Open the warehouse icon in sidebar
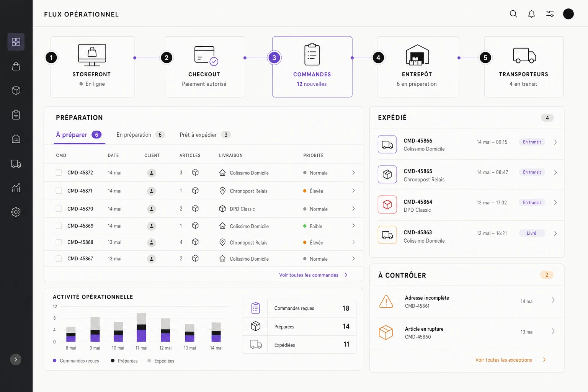Image resolution: width=588 pixels, height=392 pixels. 16,139
